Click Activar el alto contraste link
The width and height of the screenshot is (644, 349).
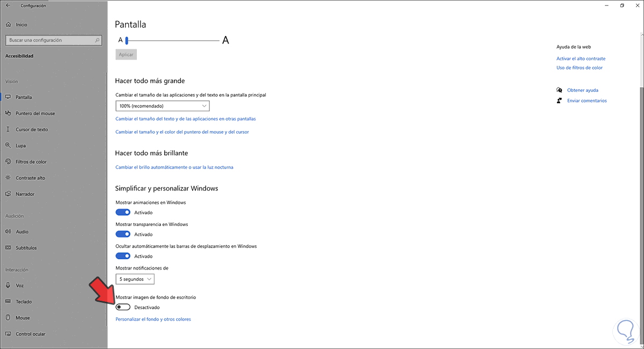click(581, 59)
